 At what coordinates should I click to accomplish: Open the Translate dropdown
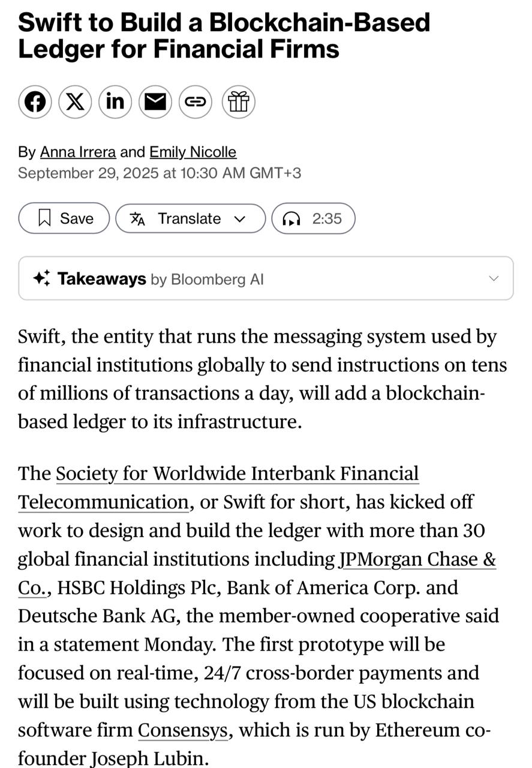click(190, 218)
